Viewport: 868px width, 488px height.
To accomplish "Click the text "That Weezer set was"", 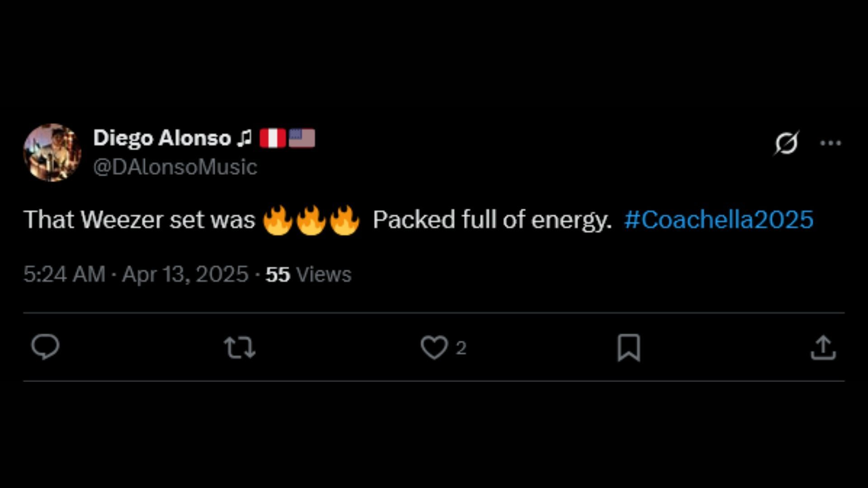I will click(139, 220).
